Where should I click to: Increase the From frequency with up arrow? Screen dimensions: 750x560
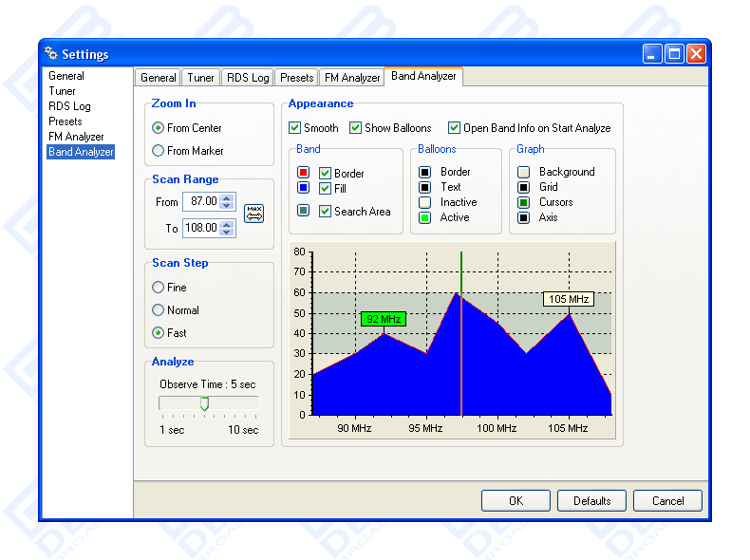click(226, 197)
